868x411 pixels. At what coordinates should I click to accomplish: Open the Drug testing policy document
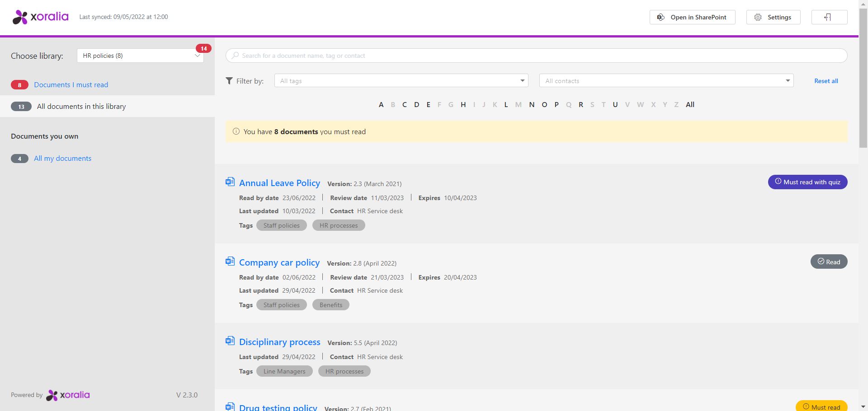click(278, 407)
